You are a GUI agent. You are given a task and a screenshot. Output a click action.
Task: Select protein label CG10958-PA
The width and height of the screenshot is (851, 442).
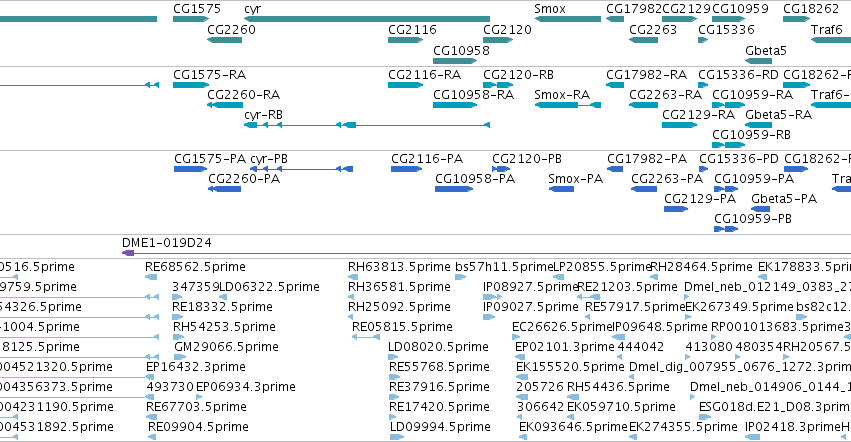(475, 179)
